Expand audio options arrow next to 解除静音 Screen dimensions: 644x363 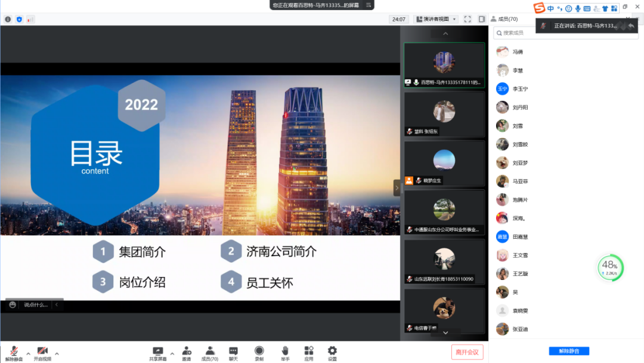point(28,353)
